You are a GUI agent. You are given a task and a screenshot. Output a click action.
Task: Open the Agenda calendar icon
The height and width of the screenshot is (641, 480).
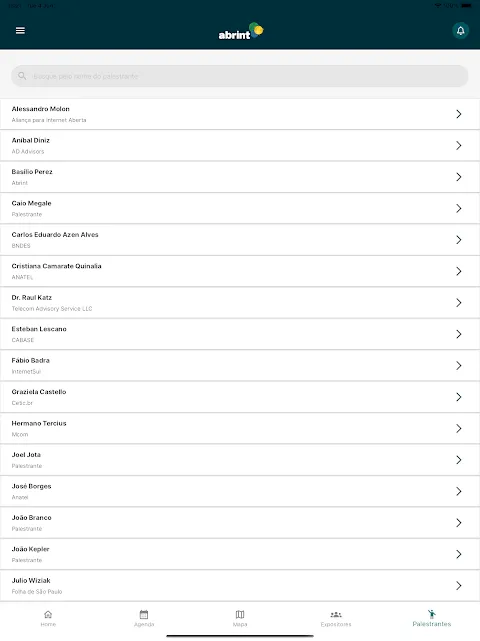(144, 614)
